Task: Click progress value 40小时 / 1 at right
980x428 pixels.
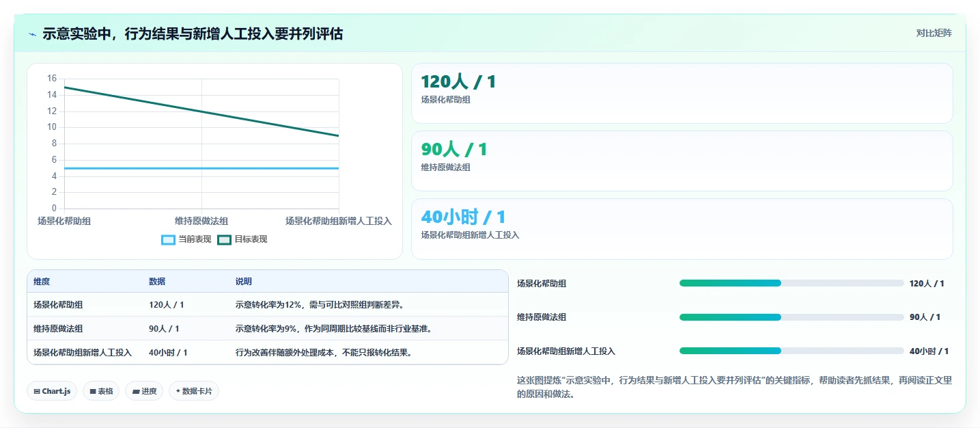Action: [929, 351]
